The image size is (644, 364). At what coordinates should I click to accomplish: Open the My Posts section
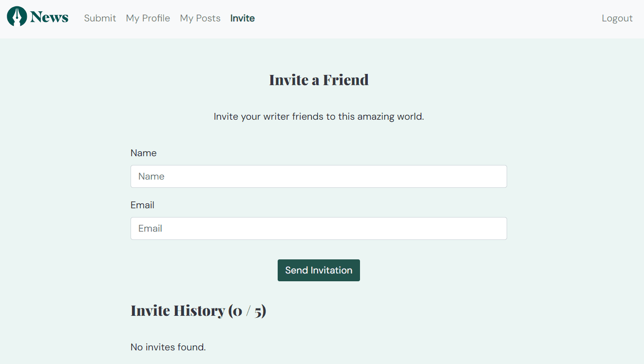[200, 18]
